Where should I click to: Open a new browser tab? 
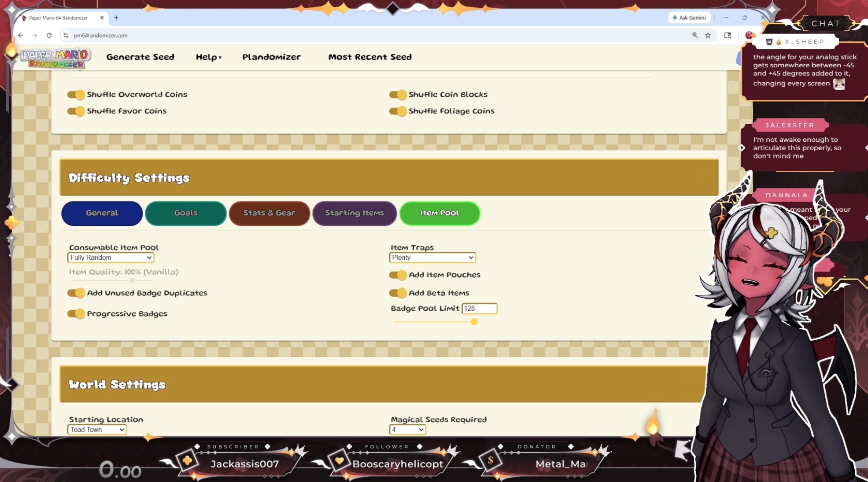[116, 18]
